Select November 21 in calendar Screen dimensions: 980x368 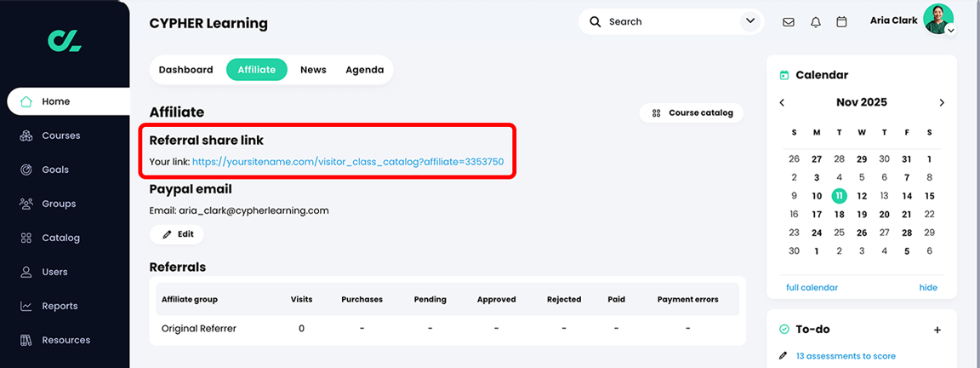click(x=907, y=214)
